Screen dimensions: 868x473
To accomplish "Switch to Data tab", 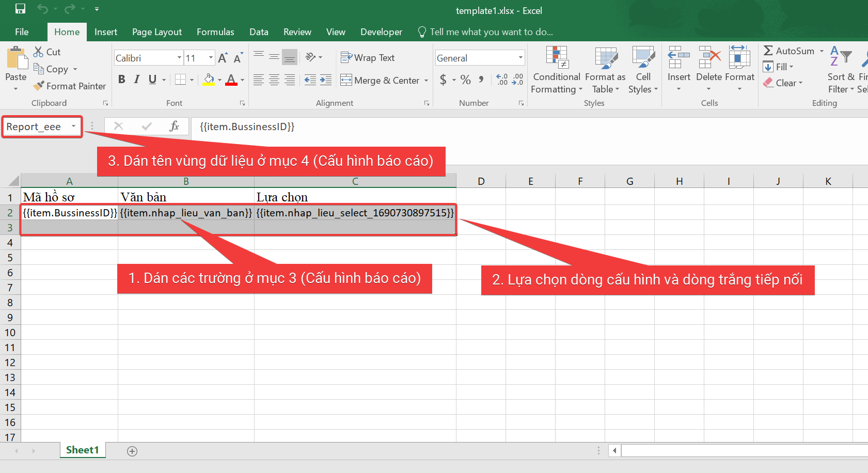I will (x=259, y=31).
